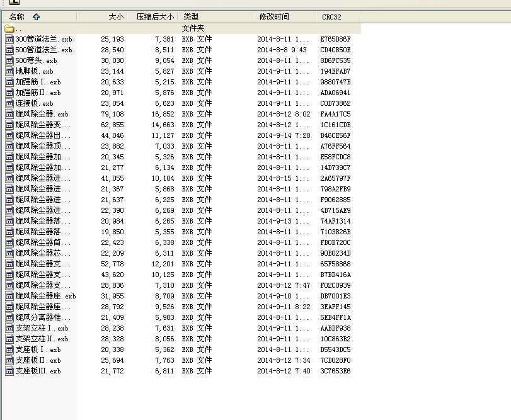Click the compressed size value 6,265
511x420 pixels.
pos(164,221)
